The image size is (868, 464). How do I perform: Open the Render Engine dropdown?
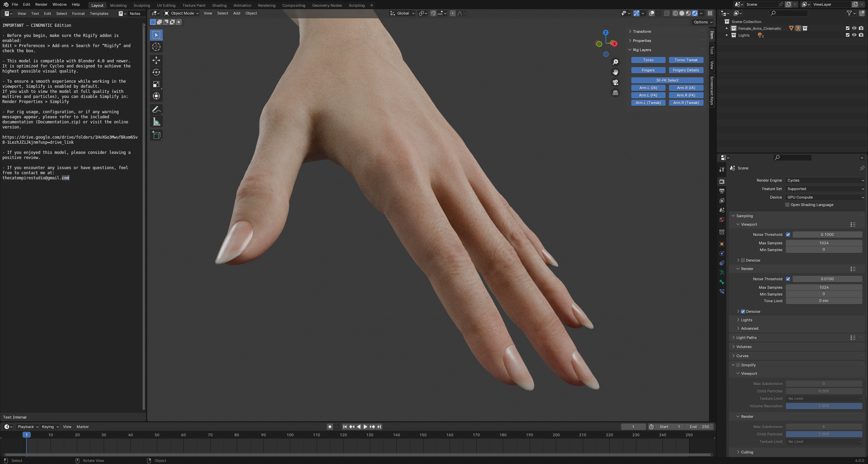(x=825, y=180)
